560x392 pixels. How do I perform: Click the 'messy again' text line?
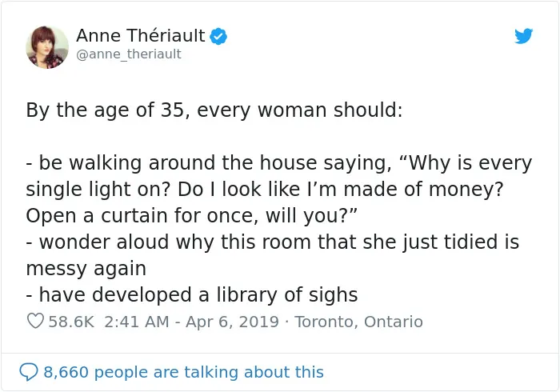pos(86,269)
